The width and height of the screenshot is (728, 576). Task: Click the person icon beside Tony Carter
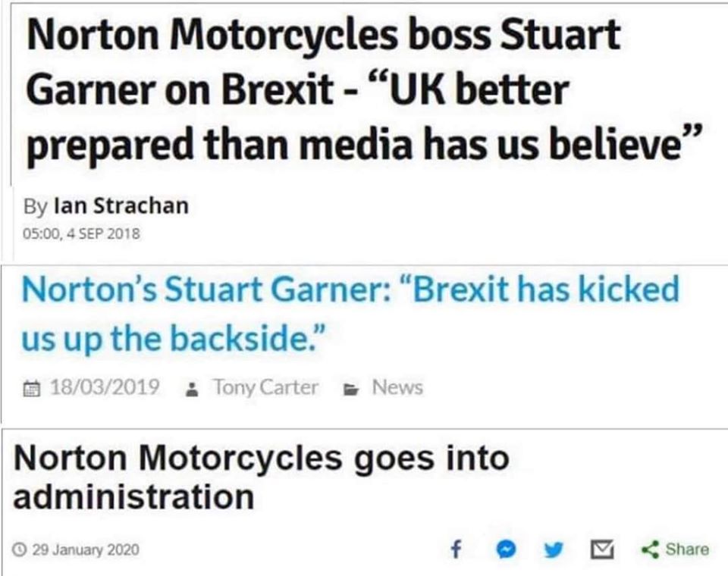coord(191,389)
